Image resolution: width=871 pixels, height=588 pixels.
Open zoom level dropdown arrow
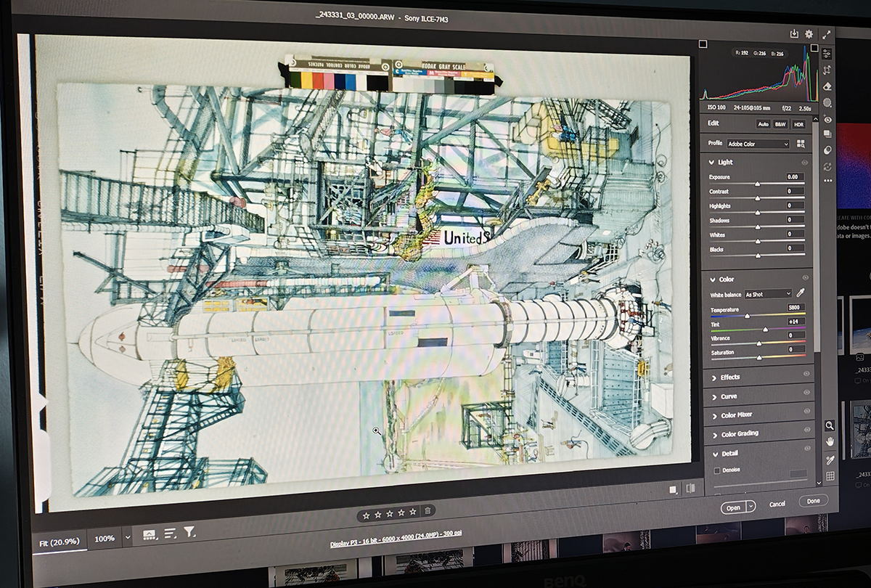(128, 538)
